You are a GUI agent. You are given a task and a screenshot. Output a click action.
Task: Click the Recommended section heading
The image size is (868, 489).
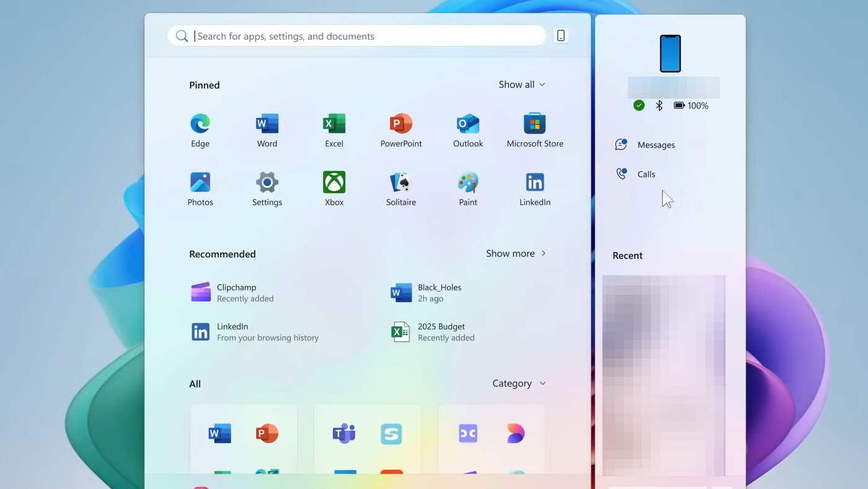click(222, 254)
